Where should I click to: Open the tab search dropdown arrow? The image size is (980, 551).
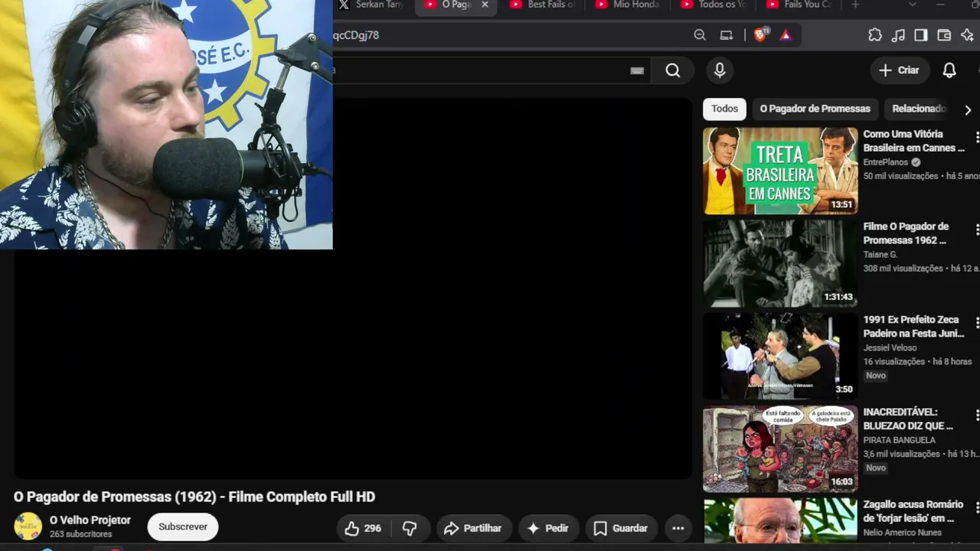click(912, 5)
